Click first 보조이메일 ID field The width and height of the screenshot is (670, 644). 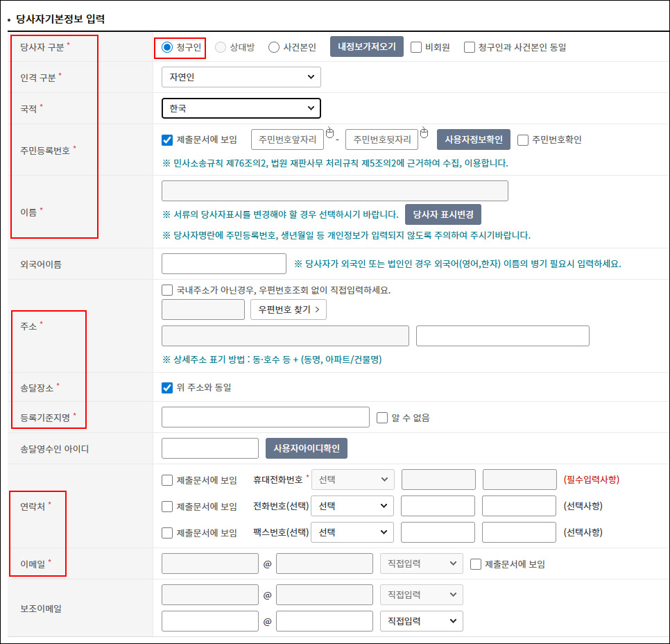209,595
